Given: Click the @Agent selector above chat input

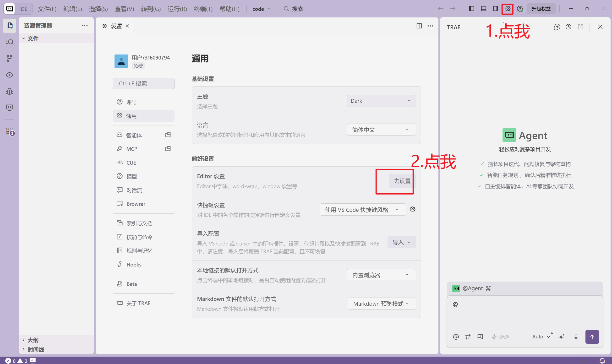Looking at the screenshot, I should tap(471, 288).
